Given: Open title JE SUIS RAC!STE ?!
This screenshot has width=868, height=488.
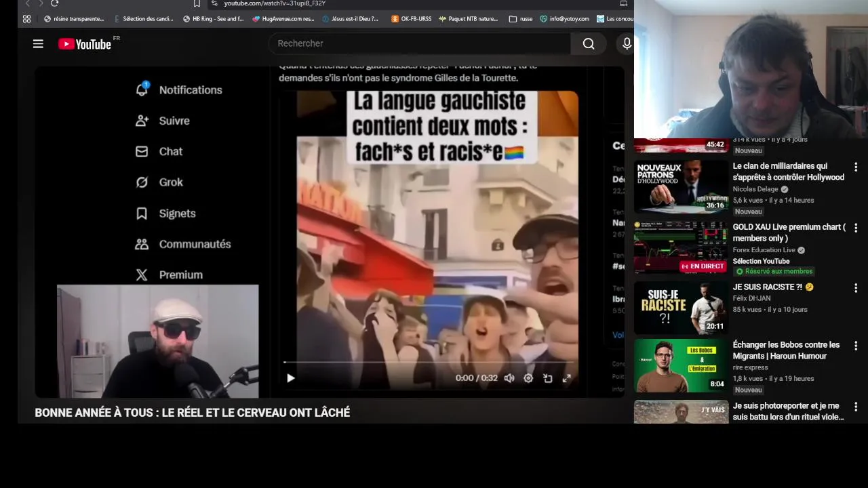Looking at the screenshot, I should [773, 287].
